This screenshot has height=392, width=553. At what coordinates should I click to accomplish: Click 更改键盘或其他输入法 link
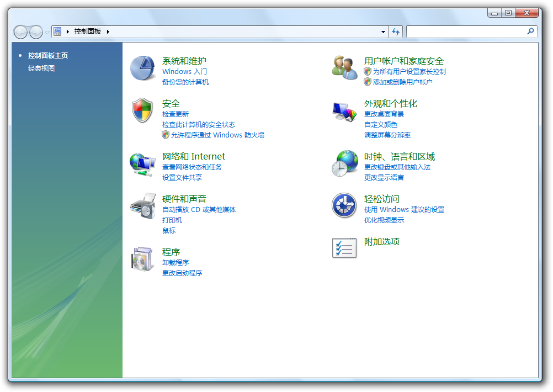397,167
